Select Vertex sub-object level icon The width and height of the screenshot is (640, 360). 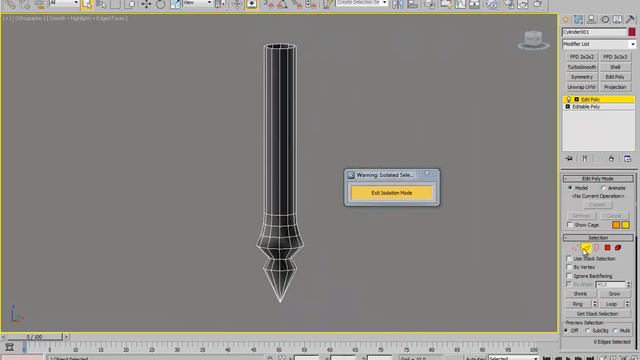coord(576,248)
